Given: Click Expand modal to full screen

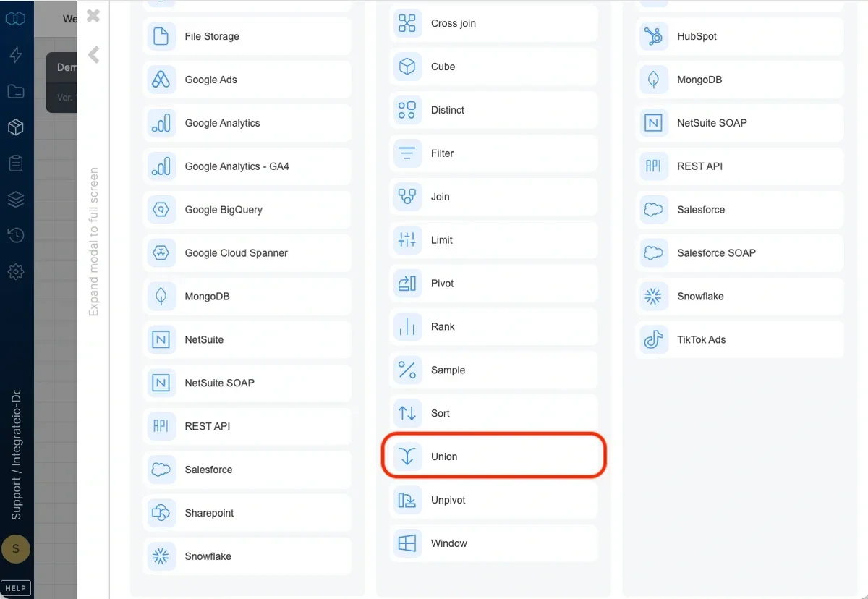Looking at the screenshot, I should click(93, 242).
